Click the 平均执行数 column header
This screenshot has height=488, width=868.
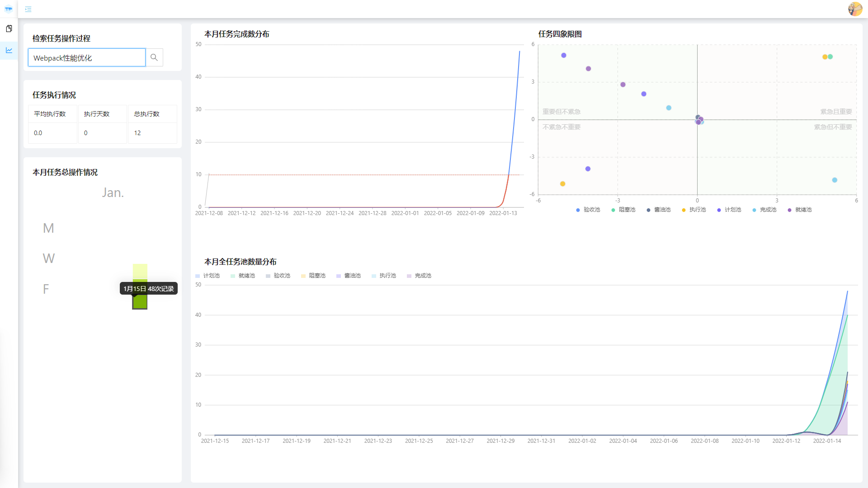pos(50,114)
